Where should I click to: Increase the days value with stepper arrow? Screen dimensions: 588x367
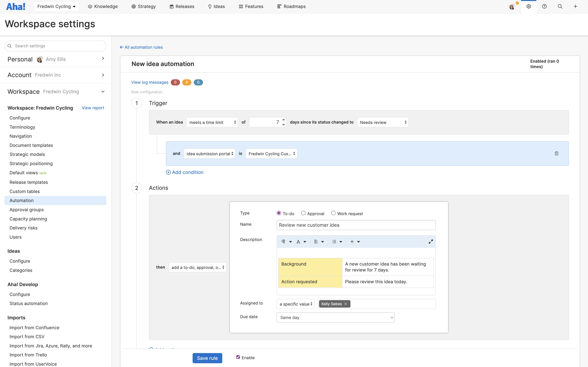point(284,120)
